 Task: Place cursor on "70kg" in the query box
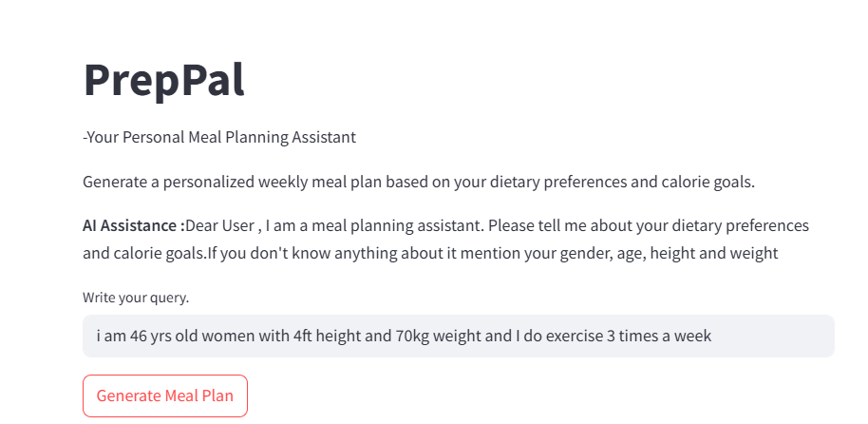[x=412, y=336]
